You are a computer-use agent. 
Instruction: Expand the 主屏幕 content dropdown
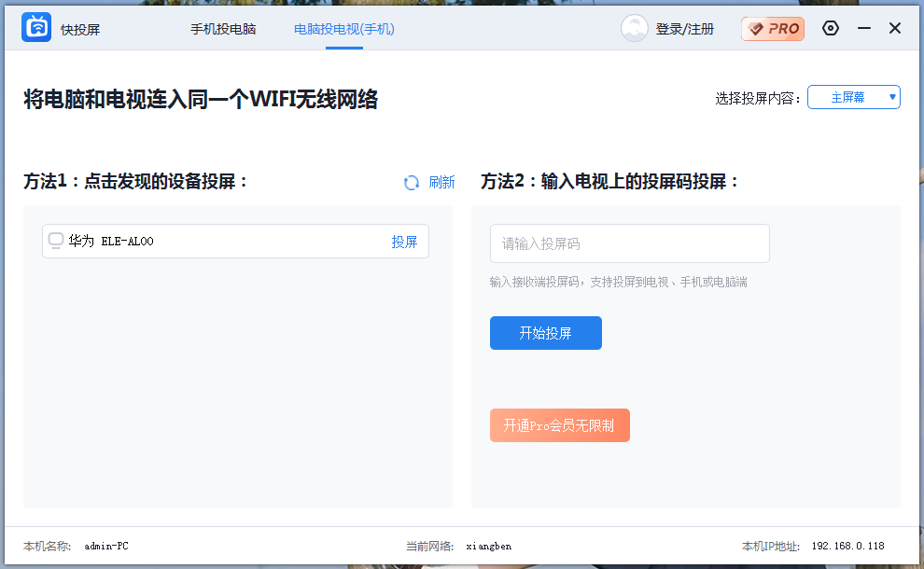(853, 97)
